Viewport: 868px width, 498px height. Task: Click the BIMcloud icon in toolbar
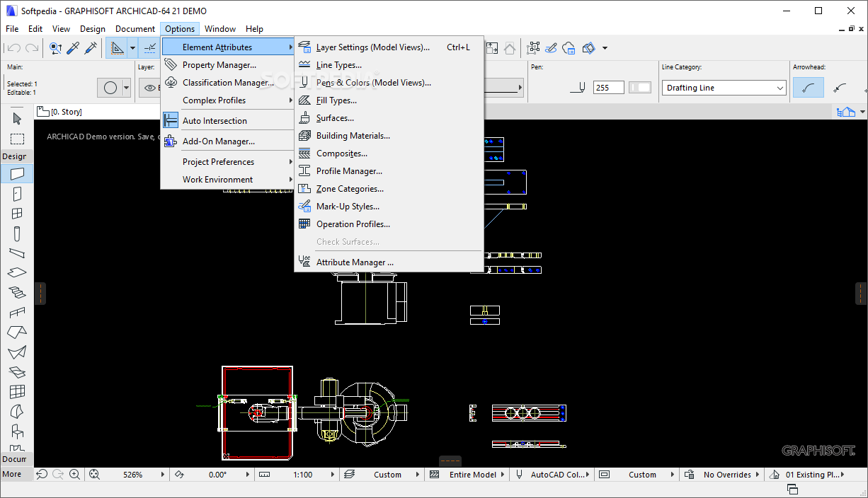(569, 48)
